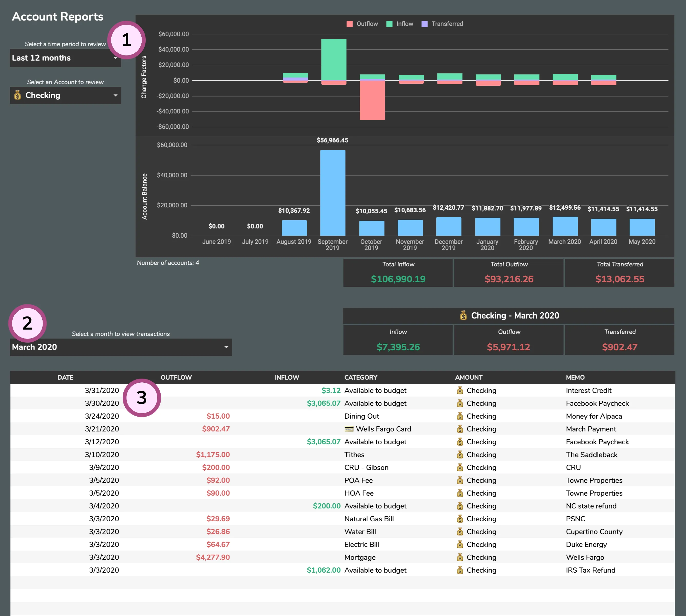Click the money bag icon on the HOA Fee row
The image size is (686, 616).
[x=460, y=493]
